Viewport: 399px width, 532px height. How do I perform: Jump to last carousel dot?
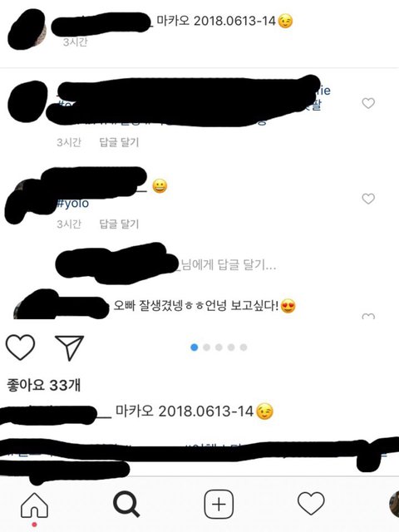coord(244,347)
